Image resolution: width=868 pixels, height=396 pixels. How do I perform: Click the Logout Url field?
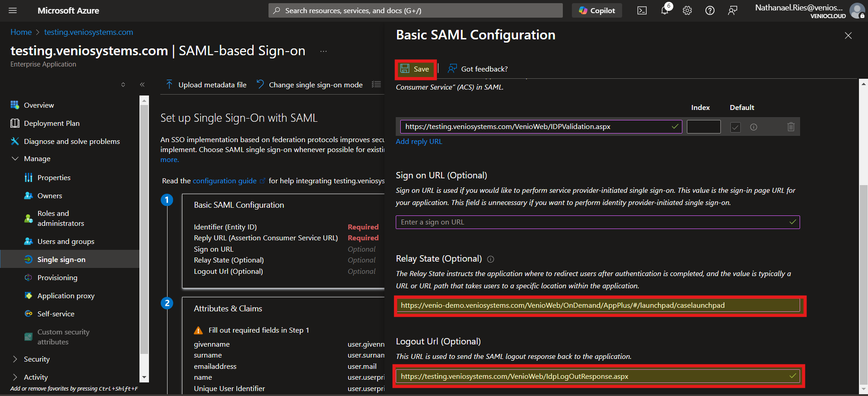(x=598, y=377)
